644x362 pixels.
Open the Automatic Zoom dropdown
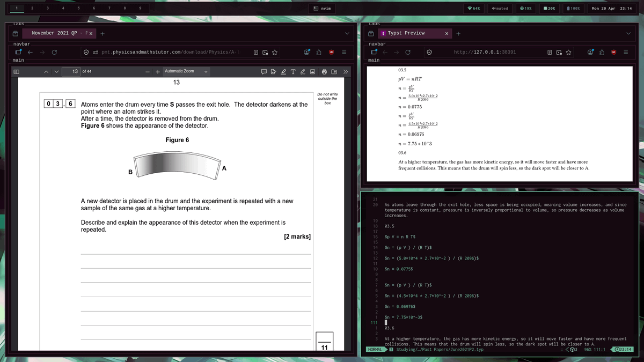coord(180,71)
